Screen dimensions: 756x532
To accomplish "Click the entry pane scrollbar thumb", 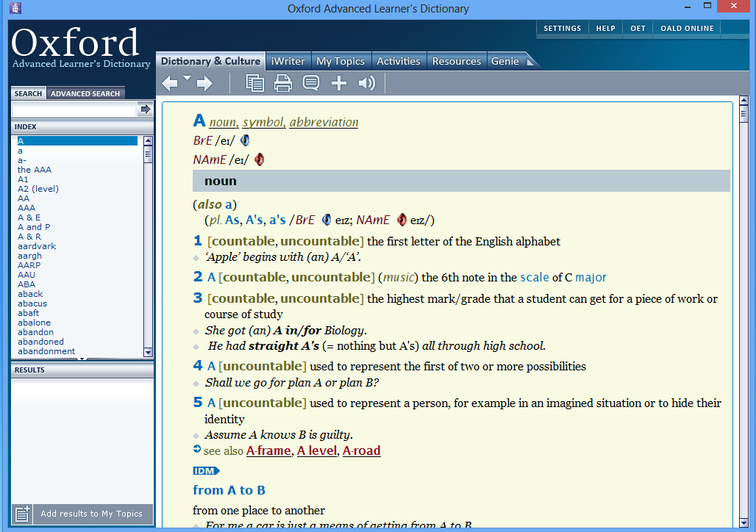I will 743,114.
